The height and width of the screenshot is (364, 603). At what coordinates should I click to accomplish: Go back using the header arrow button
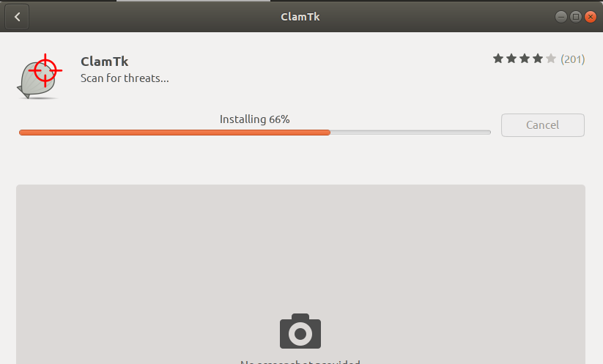tap(17, 17)
